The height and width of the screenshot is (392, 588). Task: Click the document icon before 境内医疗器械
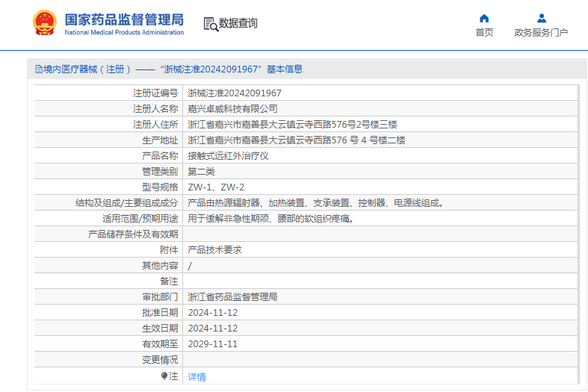click(x=38, y=69)
